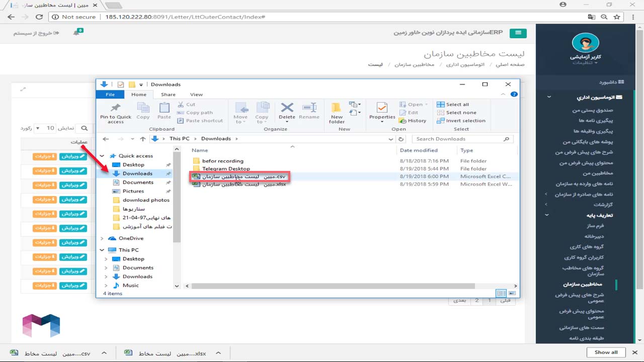Go up one folder level in Explorer
The image size is (644, 362).
tap(143, 139)
